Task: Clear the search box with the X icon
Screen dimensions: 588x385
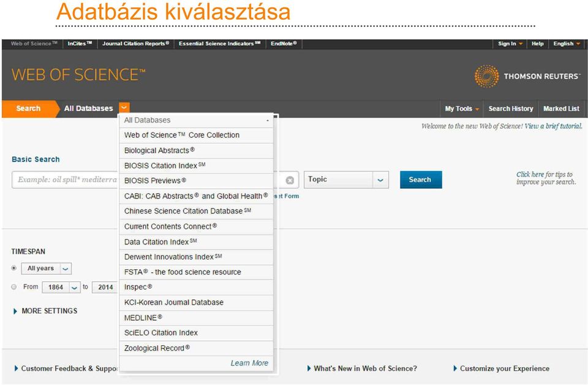Action: click(x=290, y=180)
